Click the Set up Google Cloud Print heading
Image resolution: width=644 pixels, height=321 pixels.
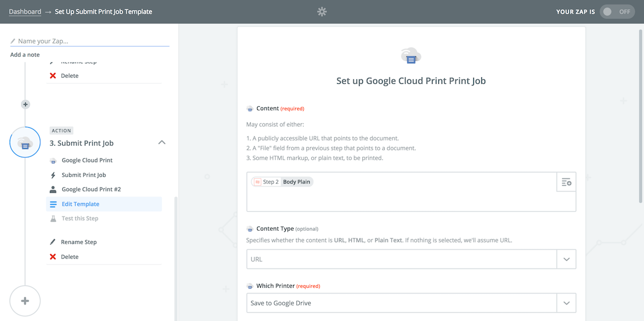click(x=411, y=81)
